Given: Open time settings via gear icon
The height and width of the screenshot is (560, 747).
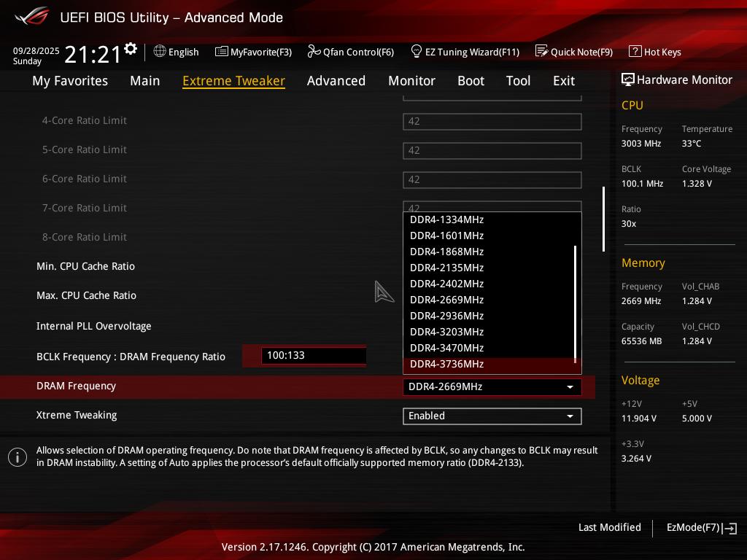Looking at the screenshot, I should (131, 49).
